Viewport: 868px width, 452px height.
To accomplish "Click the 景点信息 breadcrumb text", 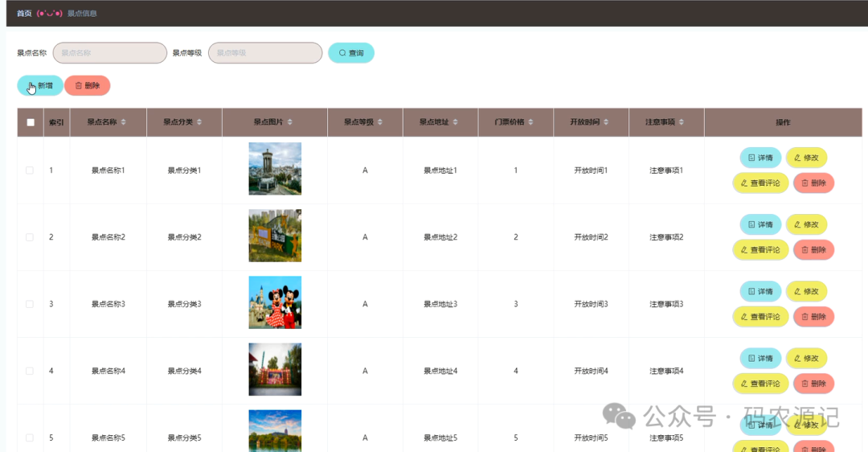I will tap(82, 14).
